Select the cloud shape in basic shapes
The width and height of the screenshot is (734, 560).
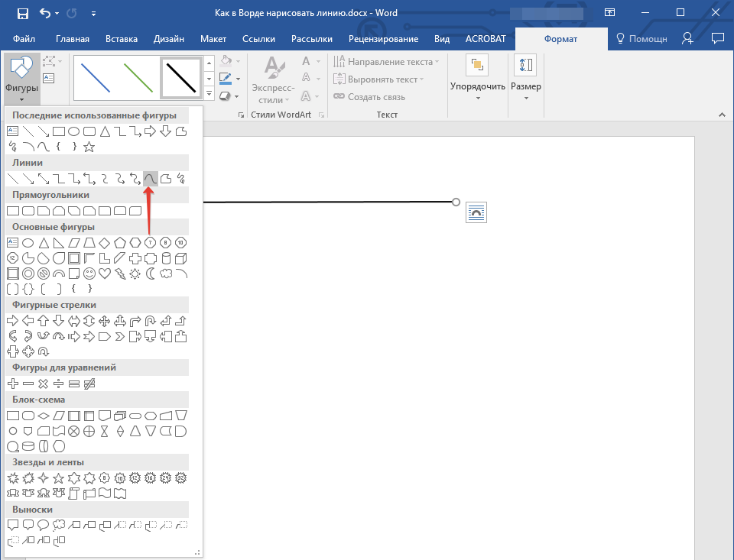(x=166, y=274)
